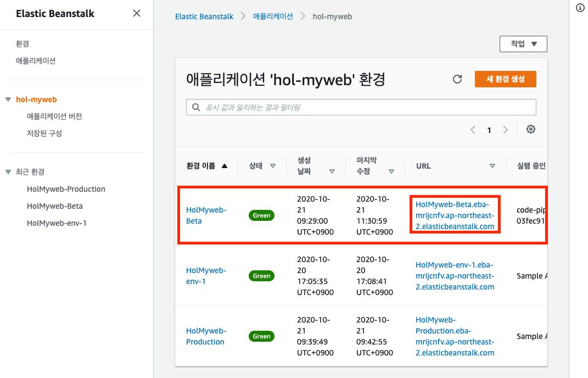Viewport: 588px width, 378px height.
Task: Open HolMyweb-Production in recent environments
Action: (x=66, y=189)
